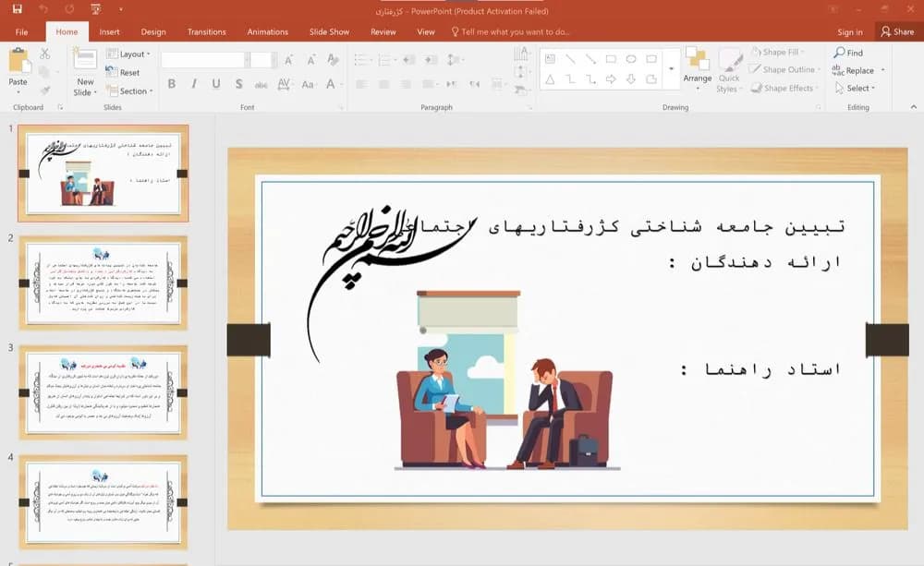The image size is (924, 566).
Task: Expand the shapes gallery More arrow
Action: click(x=671, y=69)
